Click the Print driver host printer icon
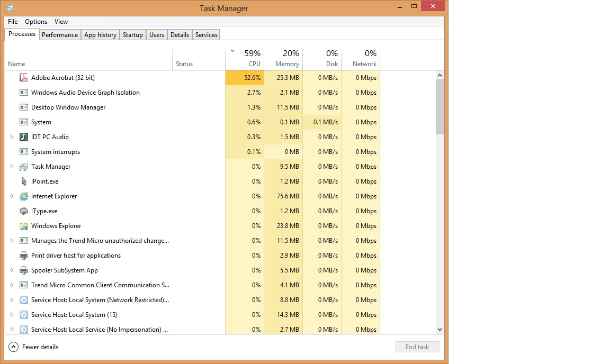The image size is (610, 364). click(x=24, y=256)
